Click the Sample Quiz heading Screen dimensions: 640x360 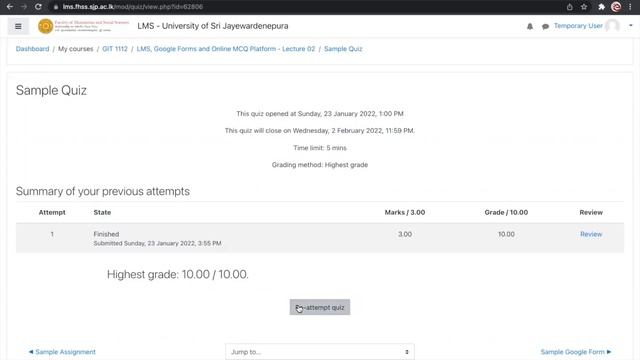click(x=51, y=90)
